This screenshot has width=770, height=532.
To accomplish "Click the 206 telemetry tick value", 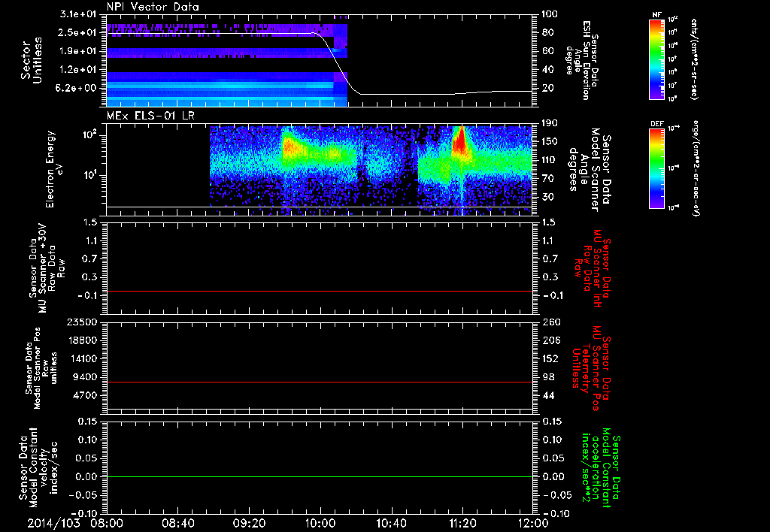I will 550,340.
